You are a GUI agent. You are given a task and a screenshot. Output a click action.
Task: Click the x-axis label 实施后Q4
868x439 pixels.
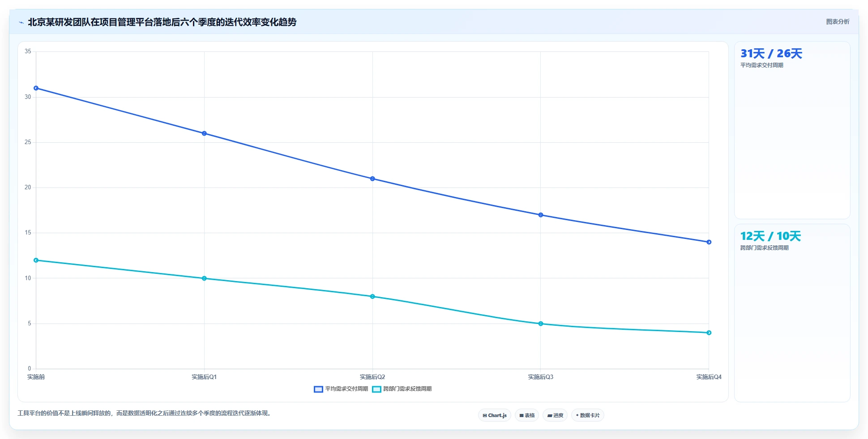point(709,377)
